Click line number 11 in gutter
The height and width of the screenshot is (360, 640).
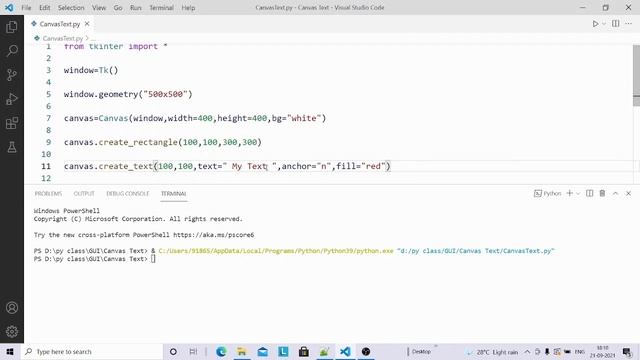46,166
